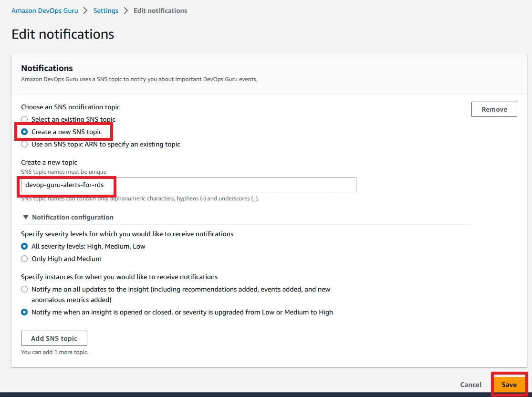532x397 pixels.
Task: Click the 'SNS topic names must be unique' hint
Action: tap(64, 172)
